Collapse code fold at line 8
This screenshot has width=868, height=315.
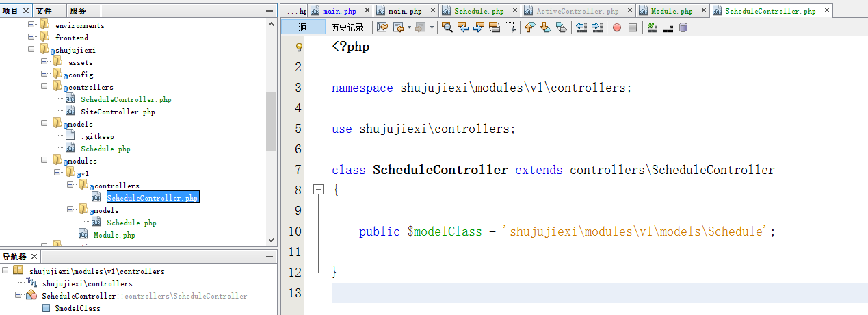(317, 190)
